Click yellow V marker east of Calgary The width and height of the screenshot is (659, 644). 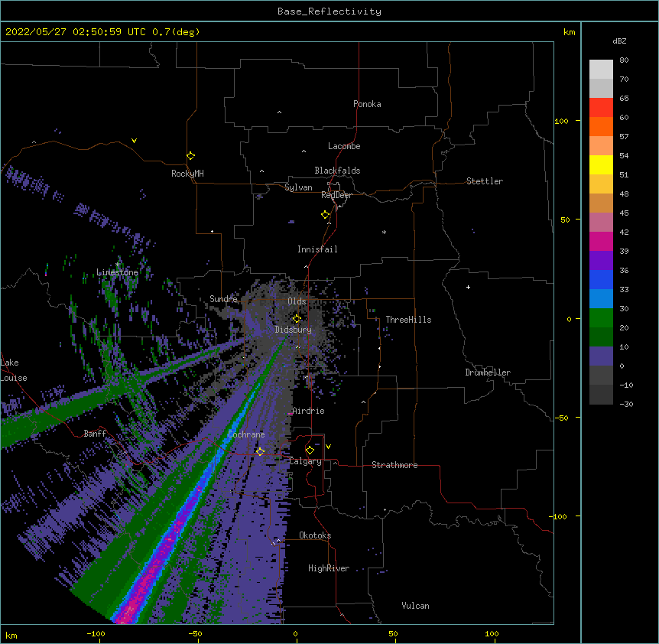coord(328,447)
